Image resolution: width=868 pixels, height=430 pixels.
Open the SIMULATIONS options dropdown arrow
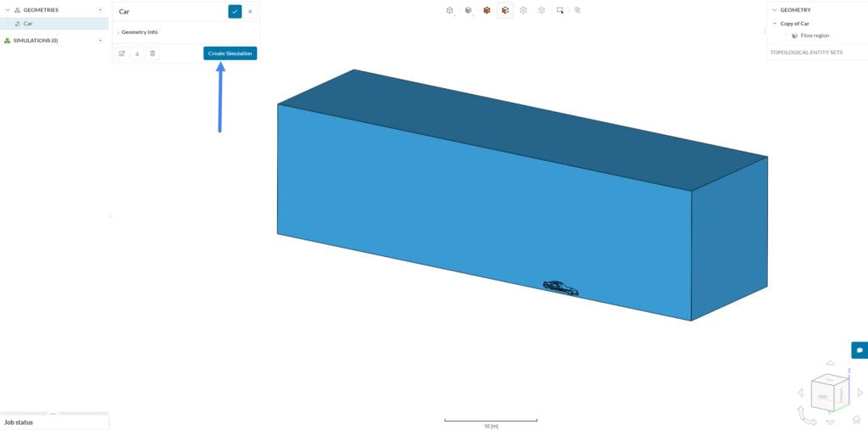point(100,41)
